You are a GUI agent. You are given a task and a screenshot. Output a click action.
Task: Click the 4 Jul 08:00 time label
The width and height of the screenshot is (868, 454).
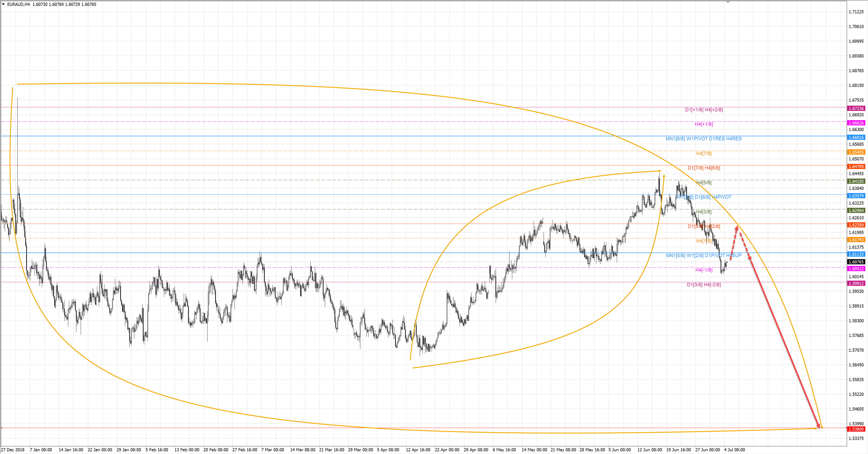(x=734, y=450)
